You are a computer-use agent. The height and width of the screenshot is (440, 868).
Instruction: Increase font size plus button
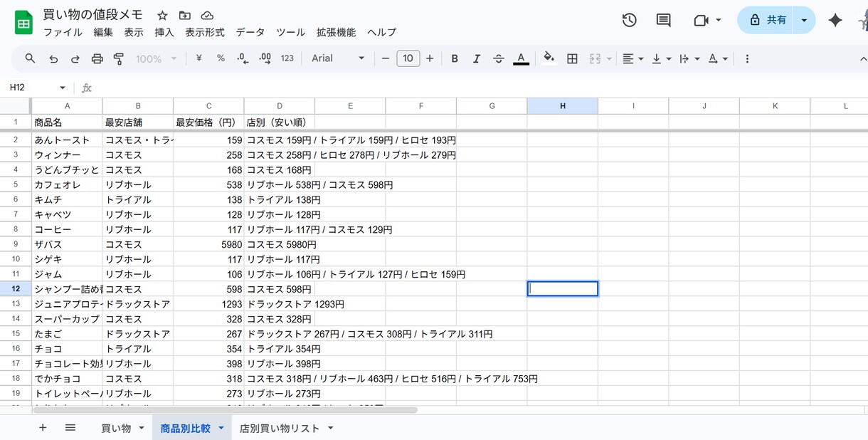point(430,58)
